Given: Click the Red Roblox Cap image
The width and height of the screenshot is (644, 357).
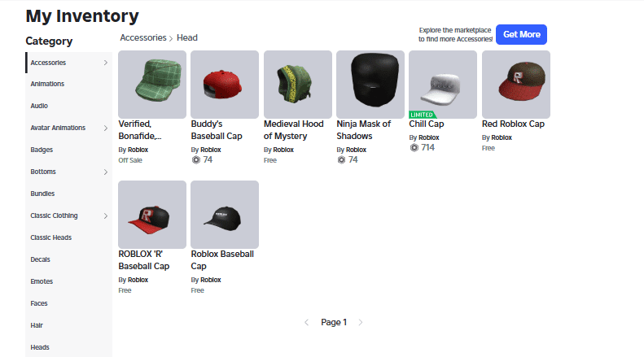Looking at the screenshot, I should click(x=516, y=85).
